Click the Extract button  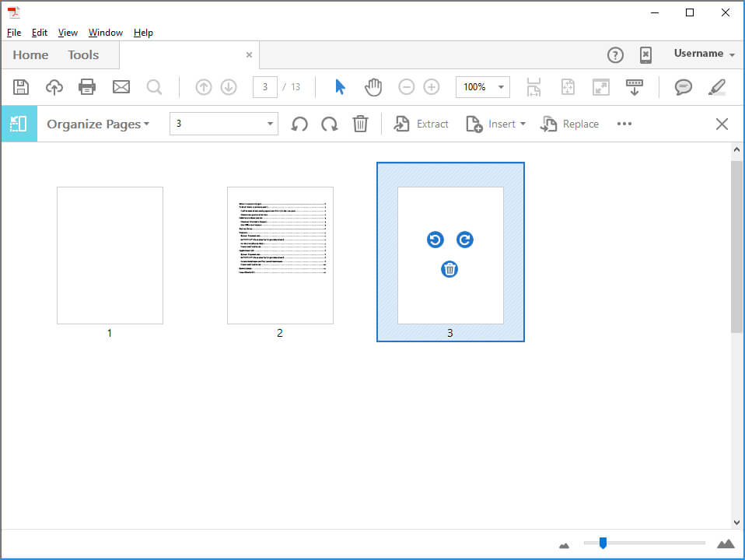pos(421,124)
